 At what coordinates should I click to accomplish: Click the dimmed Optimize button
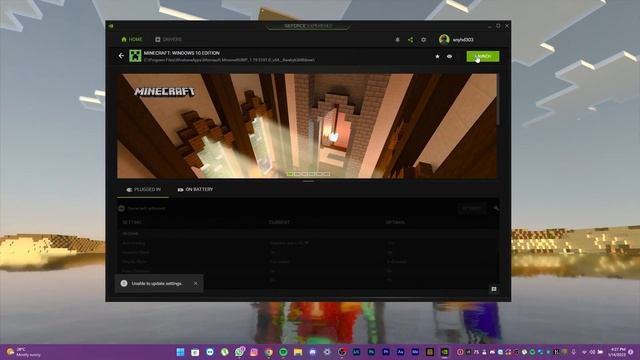click(x=472, y=208)
